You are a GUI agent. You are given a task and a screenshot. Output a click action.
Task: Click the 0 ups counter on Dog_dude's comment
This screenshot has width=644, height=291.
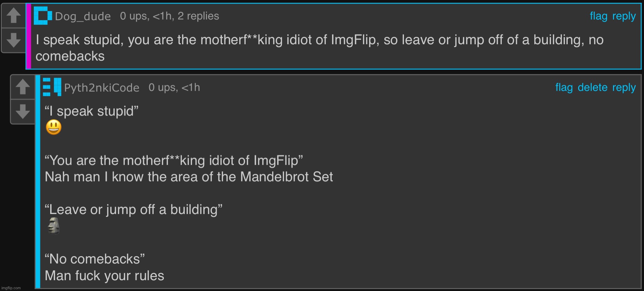132,16
